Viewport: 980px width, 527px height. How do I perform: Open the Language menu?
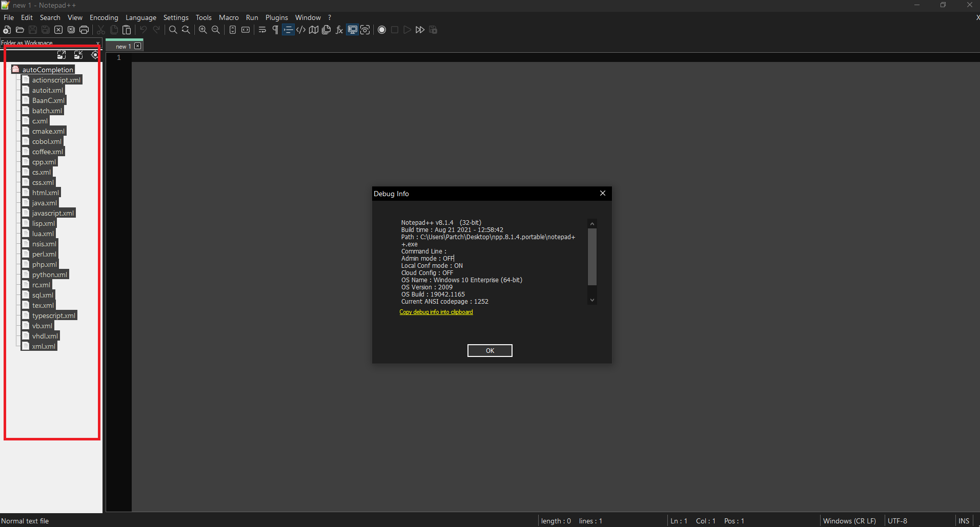pos(141,17)
